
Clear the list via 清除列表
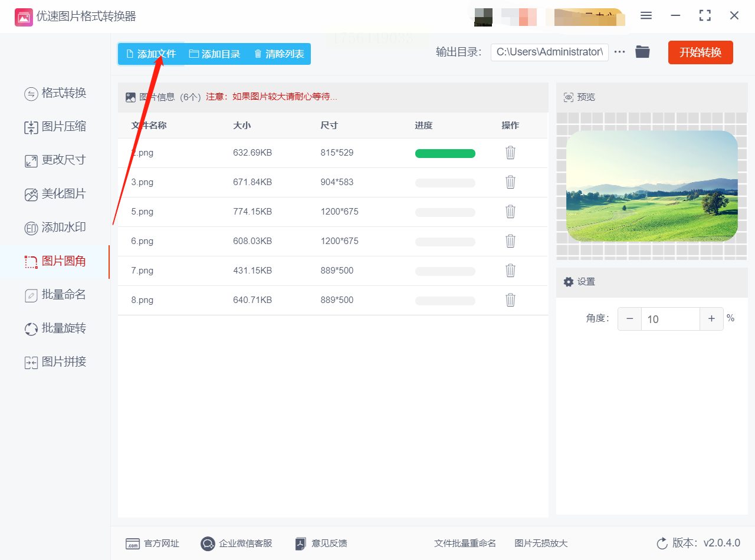279,54
